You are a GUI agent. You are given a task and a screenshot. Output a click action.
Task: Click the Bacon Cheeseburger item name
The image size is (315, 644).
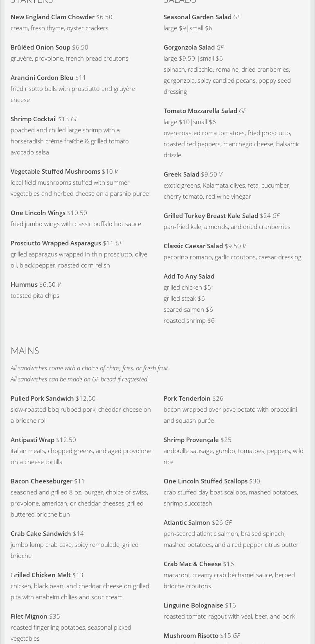click(41, 481)
